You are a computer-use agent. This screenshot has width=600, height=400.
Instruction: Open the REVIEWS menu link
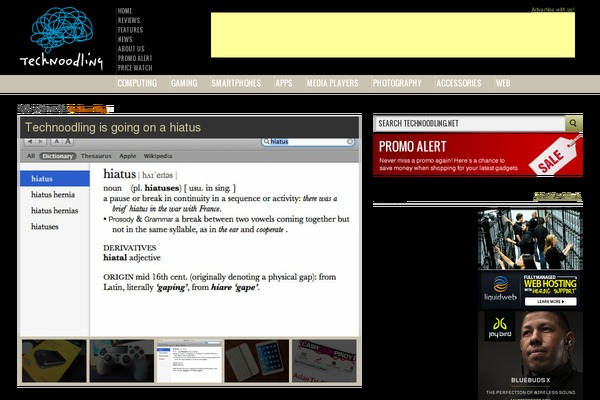click(x=129, y=21)
